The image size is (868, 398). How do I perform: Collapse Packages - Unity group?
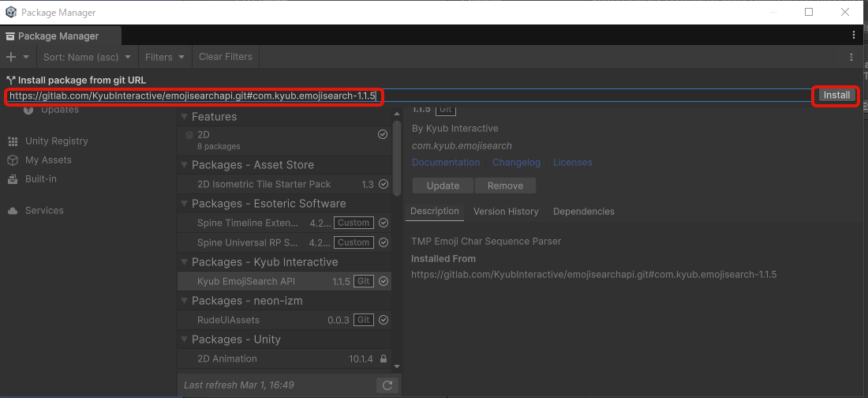click(x=185, y=340)
